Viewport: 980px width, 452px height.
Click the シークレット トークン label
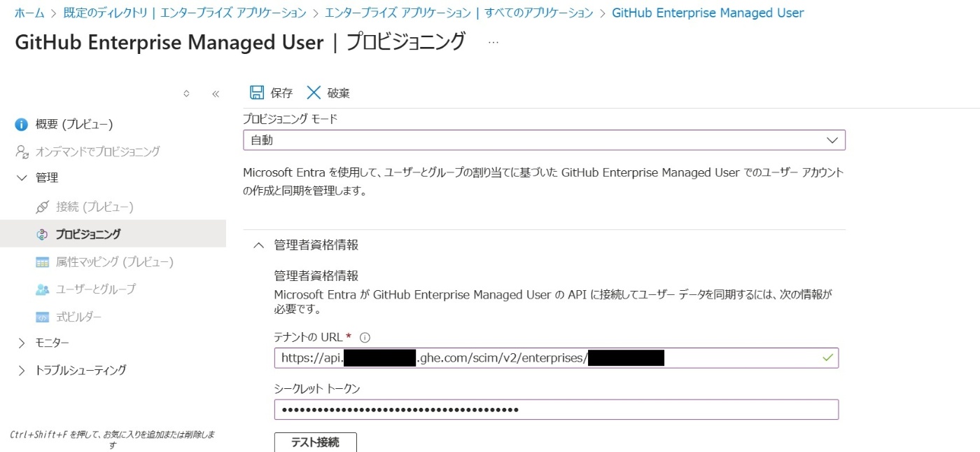pos(317,388)
